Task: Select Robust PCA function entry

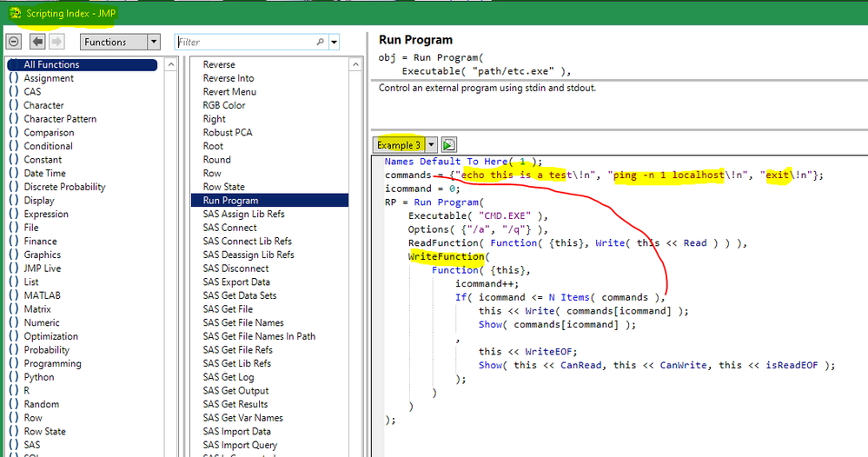Action: (x=228, y=133)
